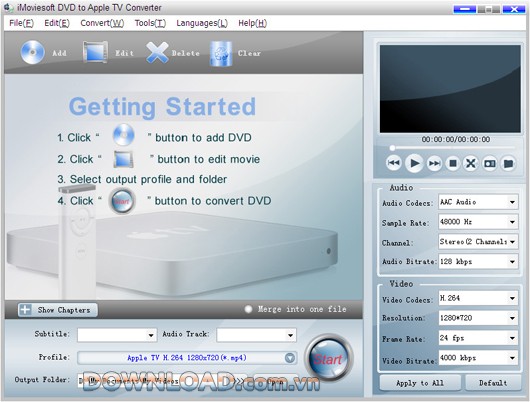Play the preview video
Screen dimensions: 530x402
pyautogui.click(x=414, y=164)
